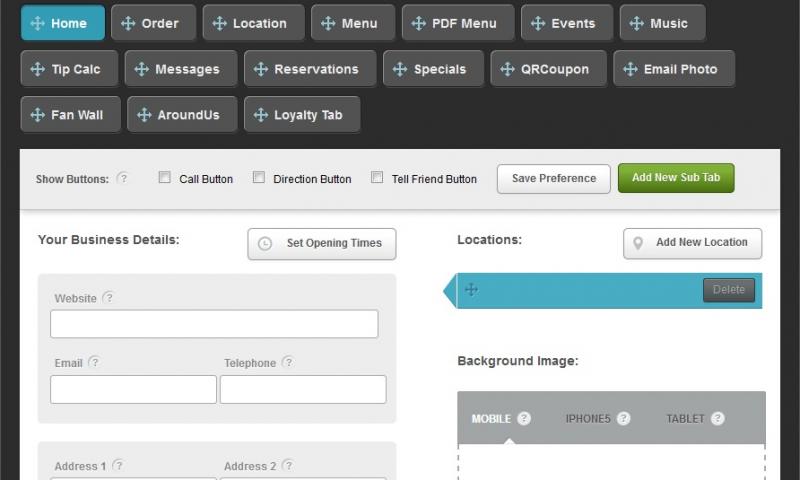
Task: Click the move handle on the blue location bar
Action: [x=471, y=289]
